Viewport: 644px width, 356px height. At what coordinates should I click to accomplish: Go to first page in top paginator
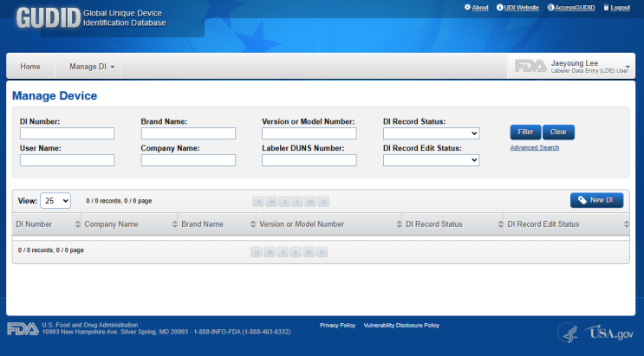coord(258,201)
